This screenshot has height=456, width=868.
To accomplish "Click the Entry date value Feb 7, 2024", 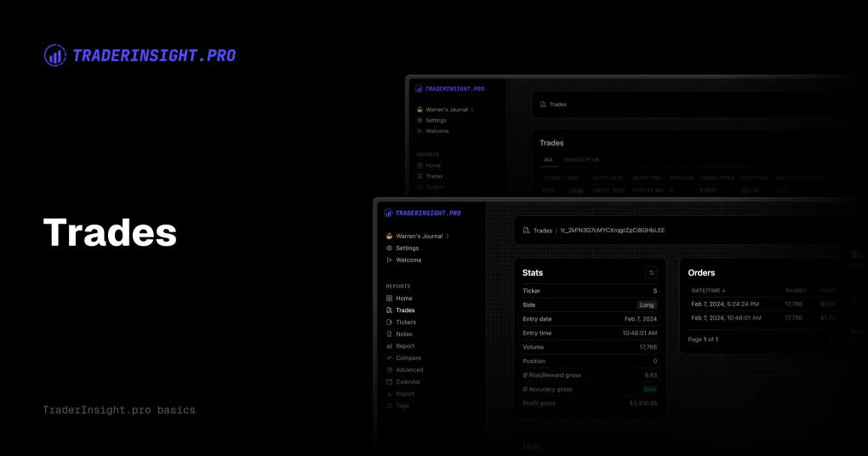I will tap(641, 319).
